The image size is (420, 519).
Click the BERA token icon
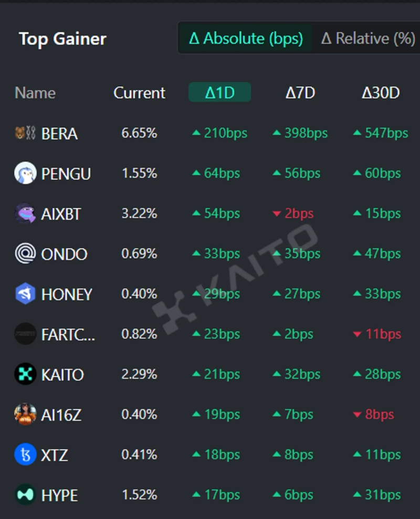point(25,133)
